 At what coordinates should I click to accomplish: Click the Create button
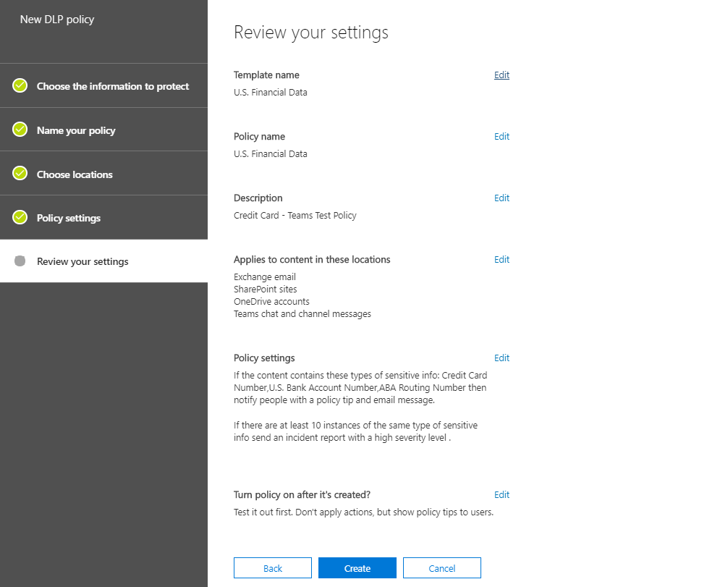click(x=357, y=567)
